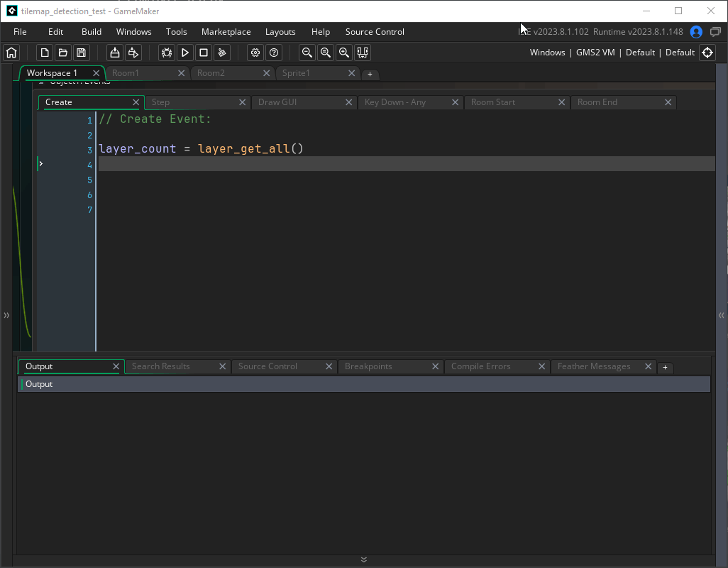Return home with the workspace house icon
This screenshot has height=568, width=728.
pyautogui.click(x=11, y=53)
